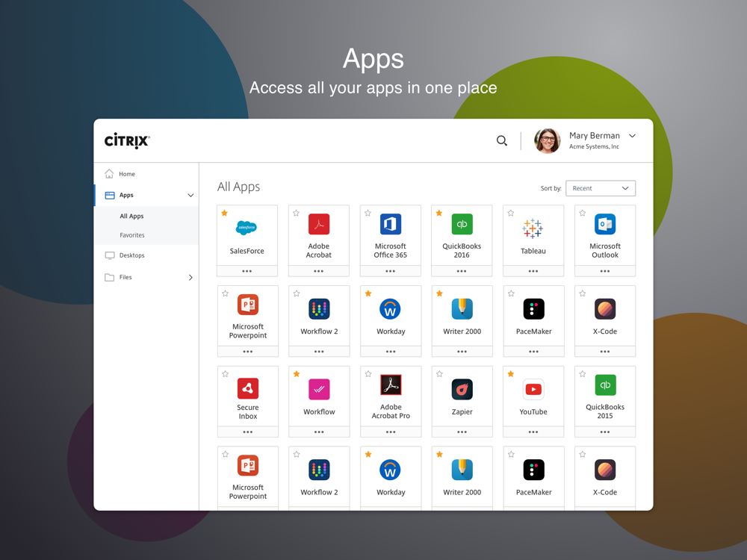Click the search magnifier icon
Viewport: 747px width, 560px height.
(502, 140)
